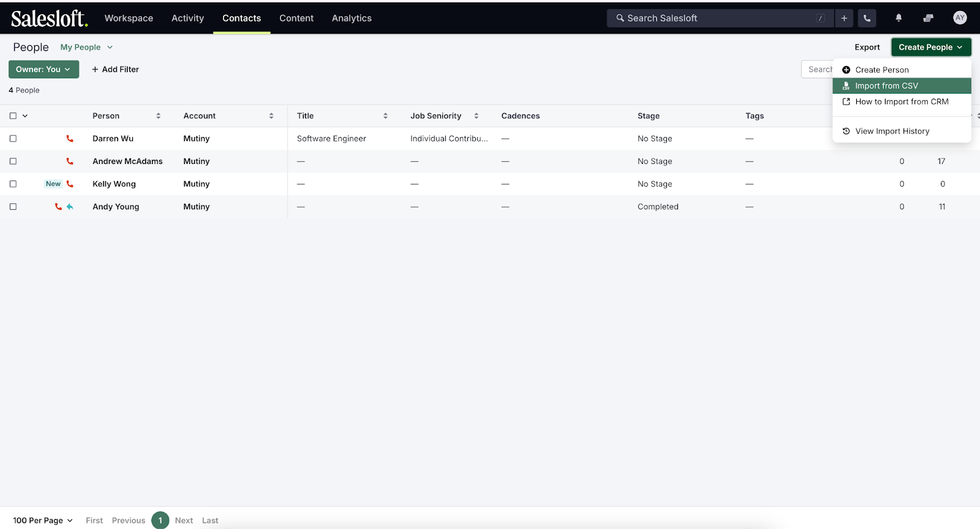Check the box for Darren Wu
This screenshot has height=529, width=980.
[x=13, y=139]
